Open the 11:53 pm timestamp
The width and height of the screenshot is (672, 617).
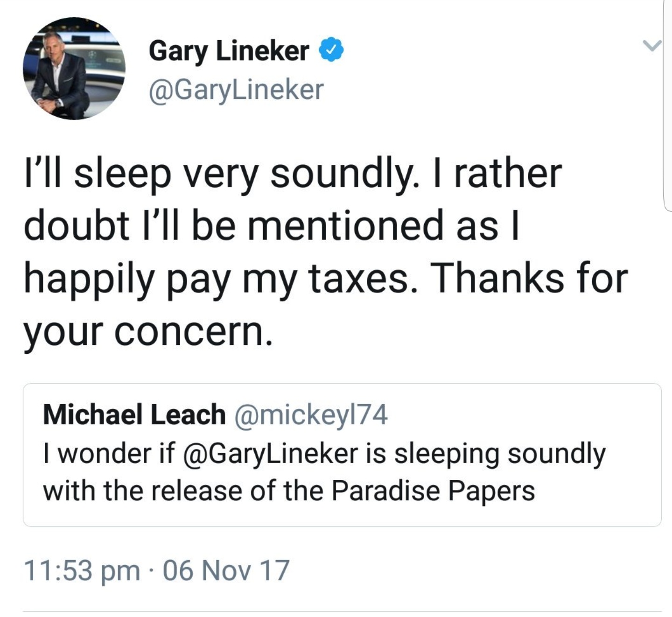tap(82, 570)
